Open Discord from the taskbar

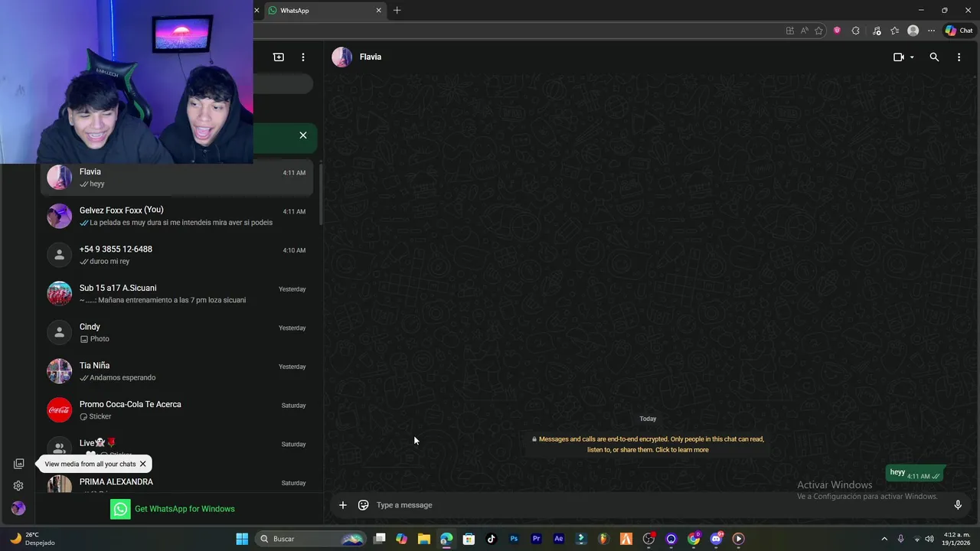[x=717, y=539]
